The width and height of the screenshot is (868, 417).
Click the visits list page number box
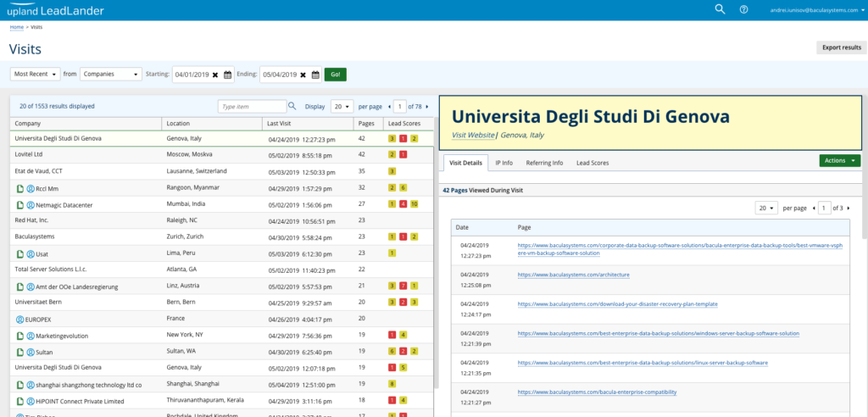click(x=399, y=106)
